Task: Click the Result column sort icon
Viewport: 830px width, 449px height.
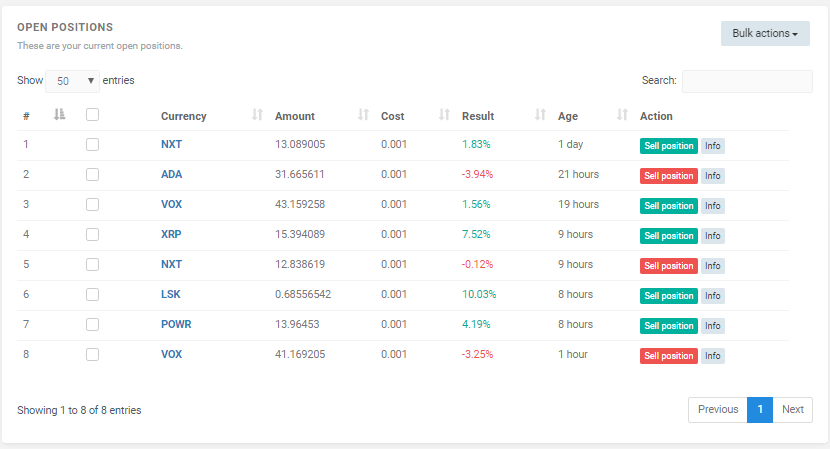Action: coord(540,116)
